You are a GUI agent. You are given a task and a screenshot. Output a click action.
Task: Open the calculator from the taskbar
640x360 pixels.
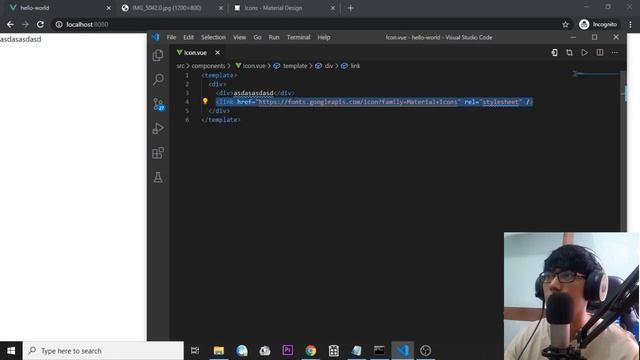click(x=333, y=351)
